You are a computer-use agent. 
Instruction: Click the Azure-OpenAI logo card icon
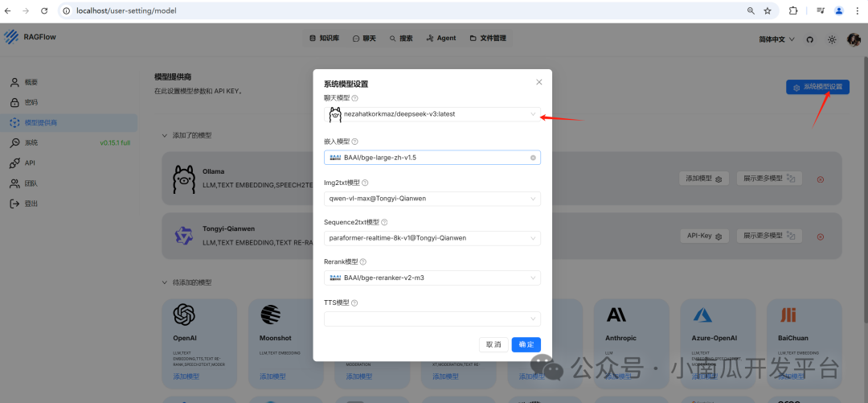pyautogui.click(x=702, y=315)
